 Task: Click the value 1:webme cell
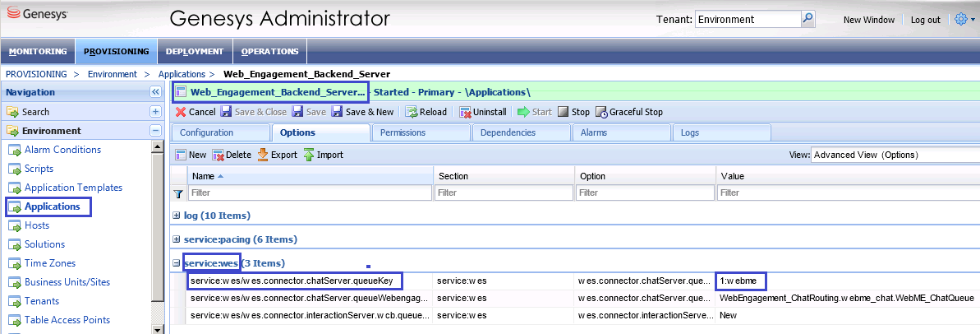click(738, 281)
